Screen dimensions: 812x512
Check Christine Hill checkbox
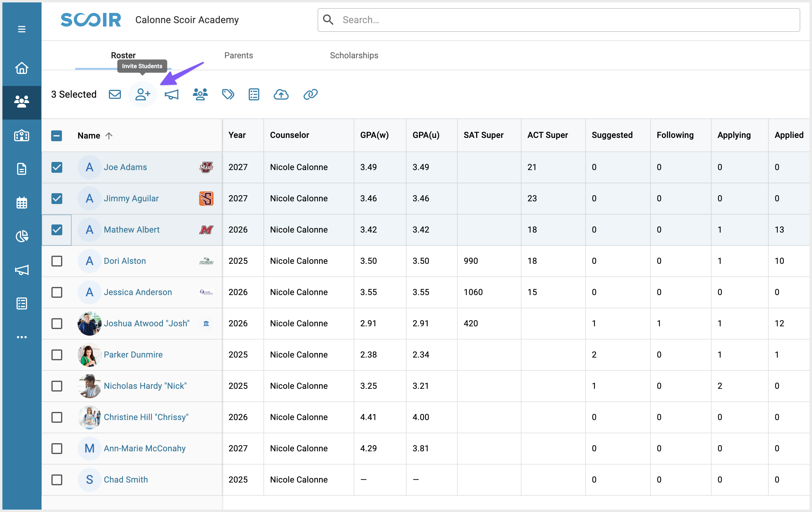57,417
